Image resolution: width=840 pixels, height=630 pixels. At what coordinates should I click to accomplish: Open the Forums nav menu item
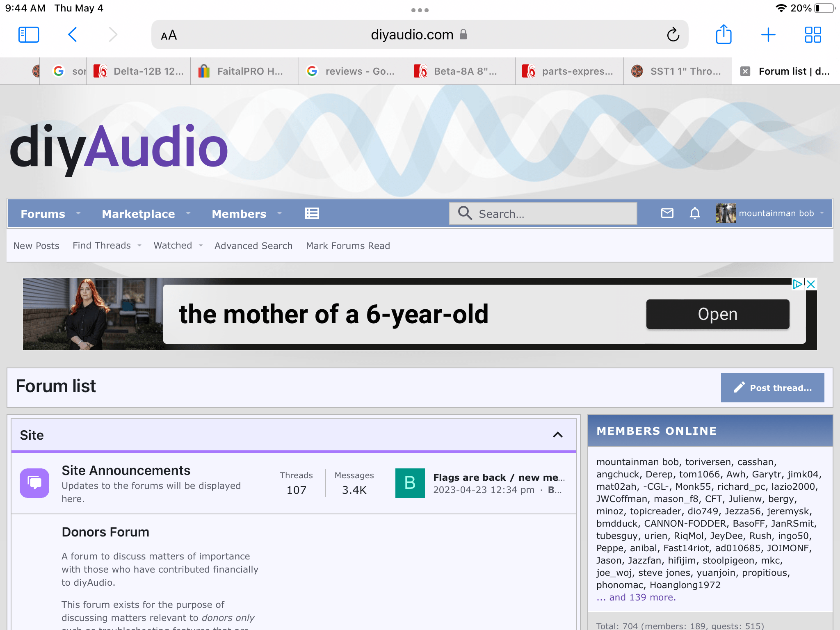coord(43,214)
